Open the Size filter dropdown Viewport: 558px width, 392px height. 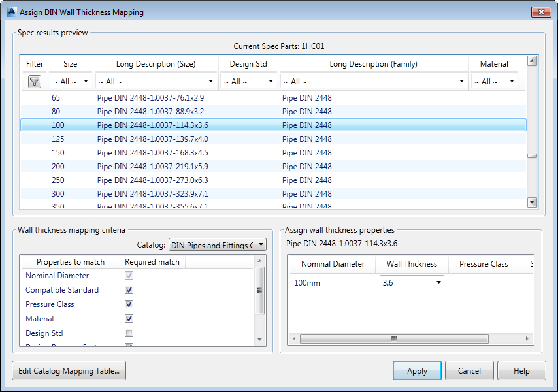point(87,81)
